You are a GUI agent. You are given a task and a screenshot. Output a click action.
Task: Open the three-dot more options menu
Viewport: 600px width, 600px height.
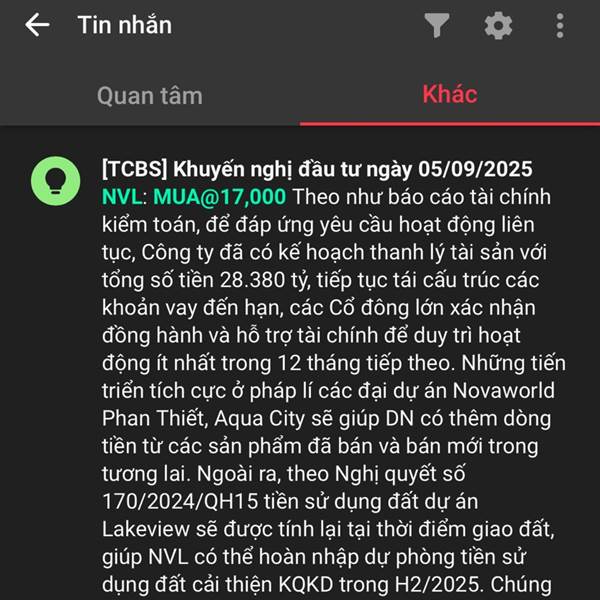[x=560, y=25]
